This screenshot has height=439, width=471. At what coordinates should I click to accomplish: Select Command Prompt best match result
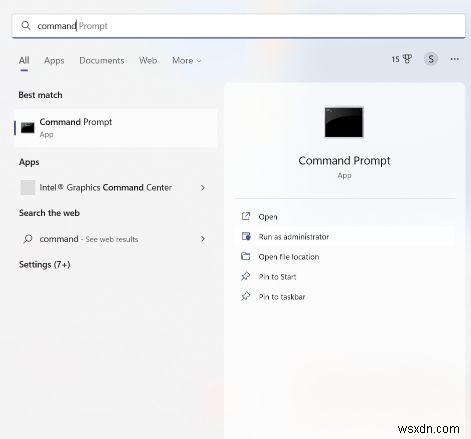pyautogui.click(x=116, y=128)
